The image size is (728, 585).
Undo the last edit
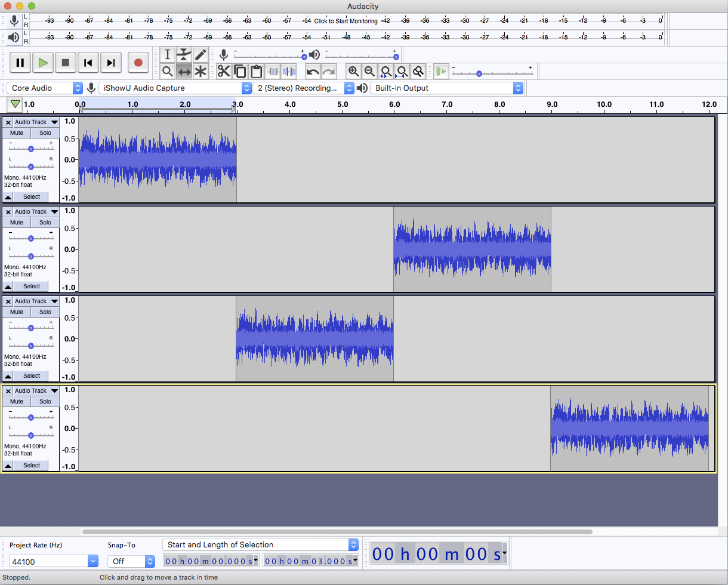[x=311, y=71]
